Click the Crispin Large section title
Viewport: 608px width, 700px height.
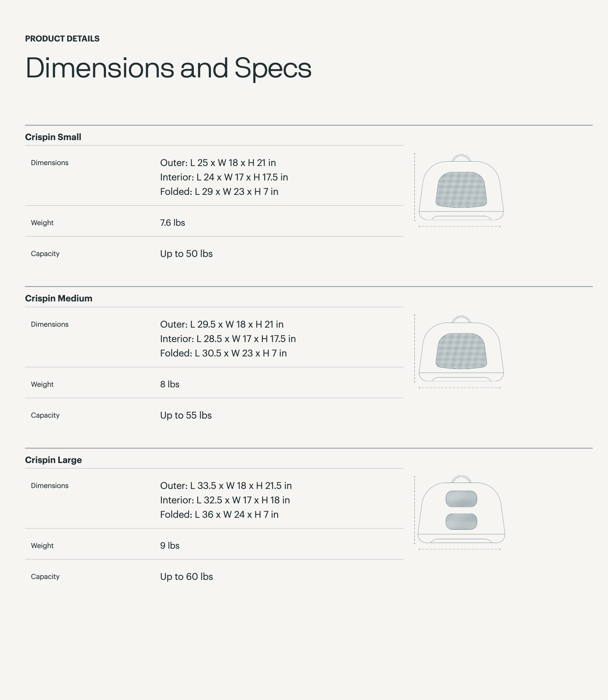tap(53, 460)
